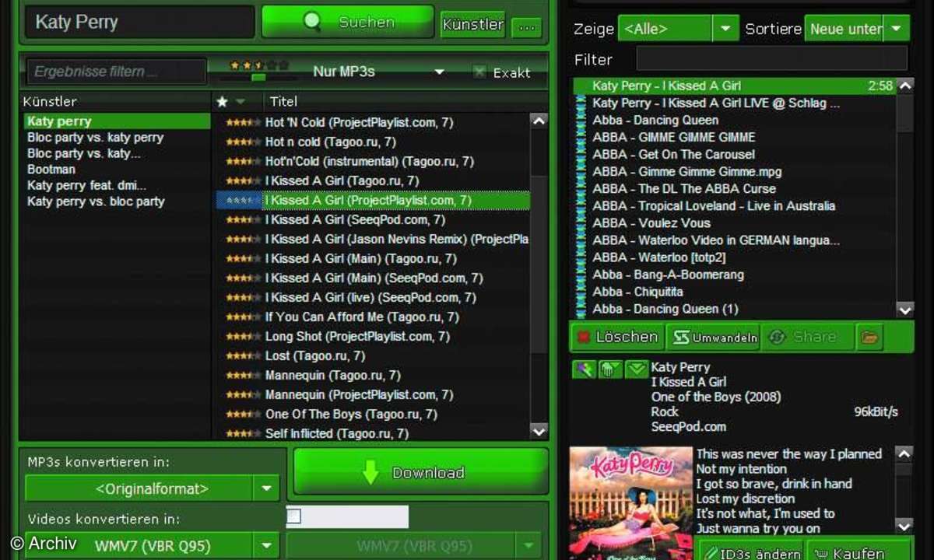The height and width of the screenshot is (560, 934).
Task: Click the down arrow of the playlist scrollbar
Action: click(x=904, y=310)
